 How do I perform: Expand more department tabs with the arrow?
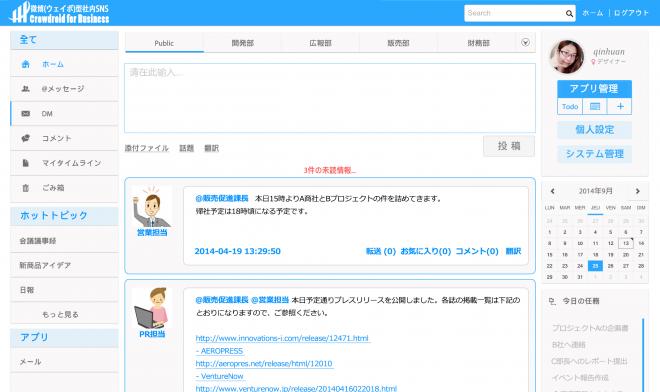point(525,43)
